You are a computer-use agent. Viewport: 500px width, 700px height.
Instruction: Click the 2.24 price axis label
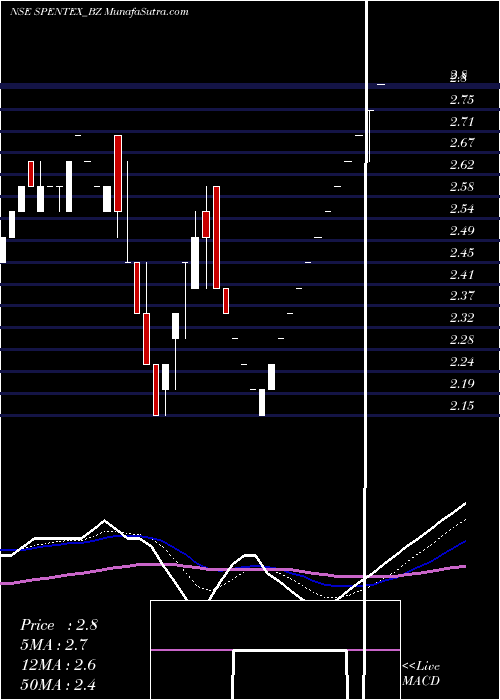tap(462, 362)
